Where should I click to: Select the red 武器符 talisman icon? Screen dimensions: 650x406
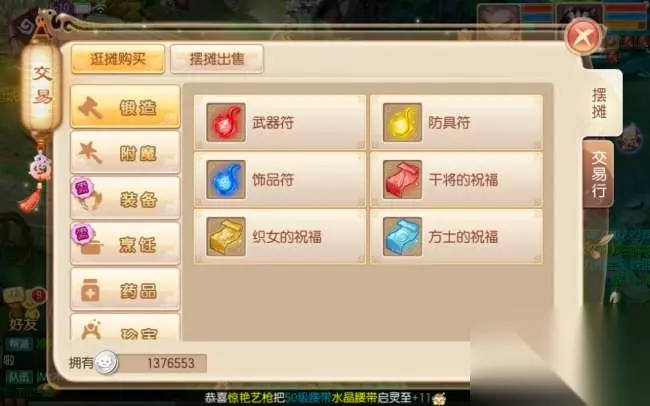[x=226, y=123]
